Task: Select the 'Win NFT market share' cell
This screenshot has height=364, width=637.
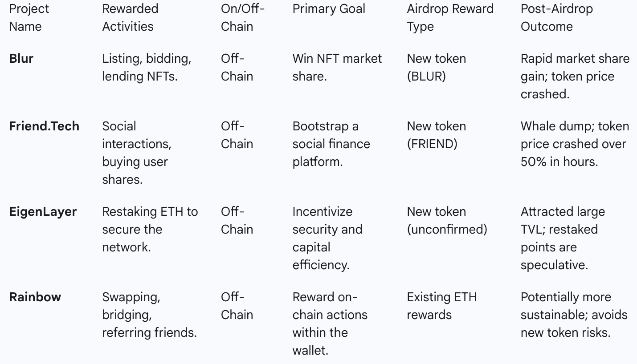Action: click(x=337, y=68)
